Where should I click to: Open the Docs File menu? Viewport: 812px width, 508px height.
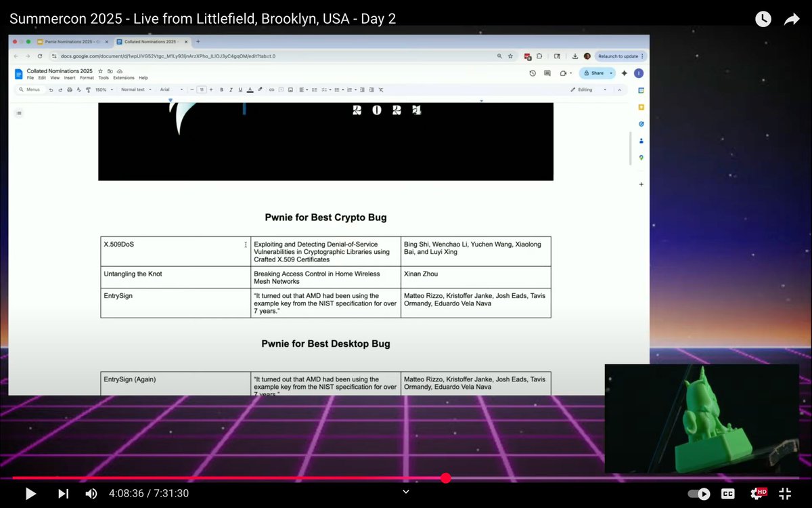pyautogui.click(x=30, y=78)
